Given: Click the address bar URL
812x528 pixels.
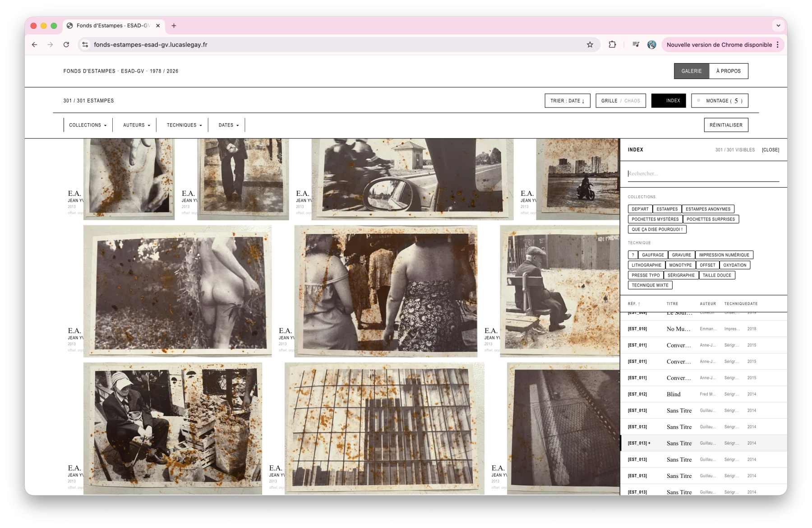Looking at the screenshot, I should click(x=151, y=45).
